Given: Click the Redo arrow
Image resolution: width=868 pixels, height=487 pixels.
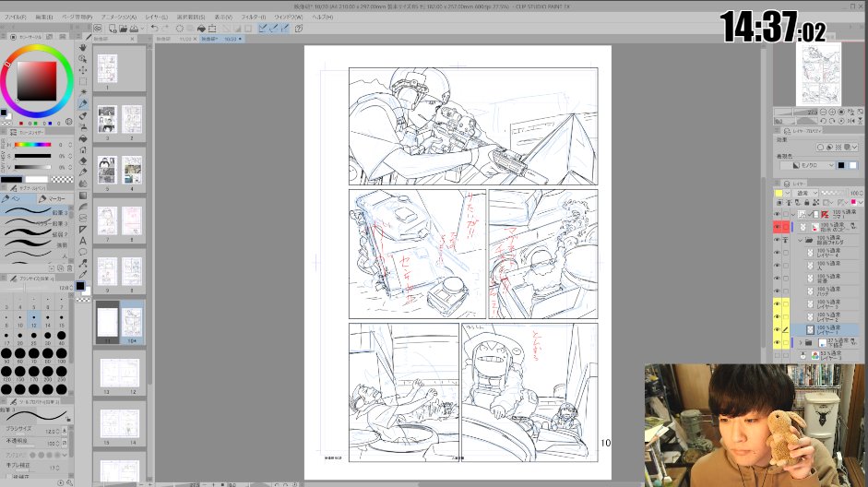Looking at the screenshot, I should (x=165, y=29).
